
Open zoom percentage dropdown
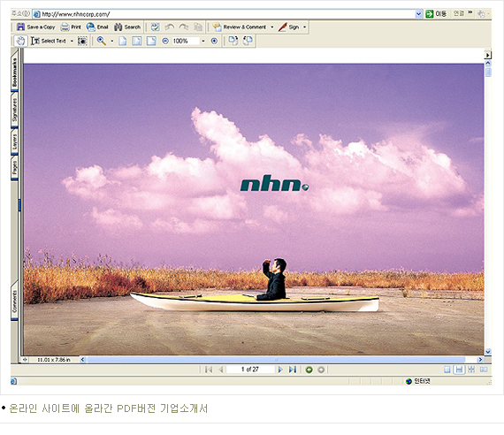(203, 41)
